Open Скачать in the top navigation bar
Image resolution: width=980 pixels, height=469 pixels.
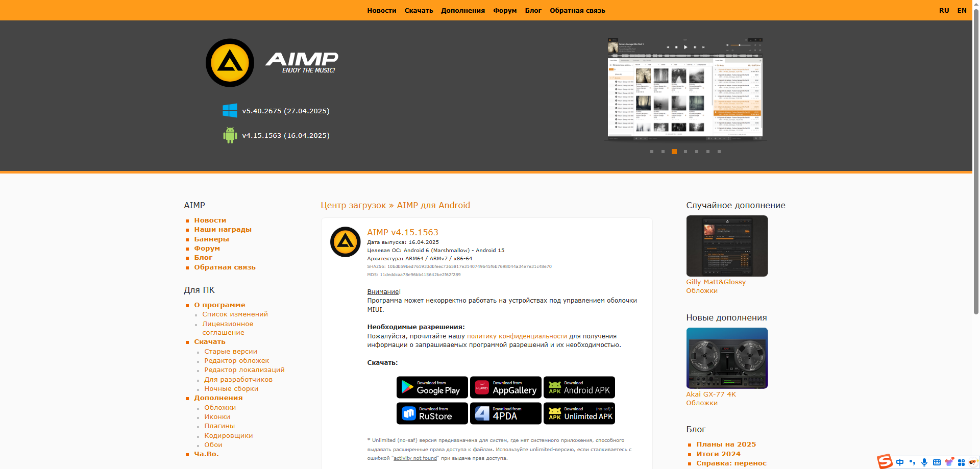point(419,10)
